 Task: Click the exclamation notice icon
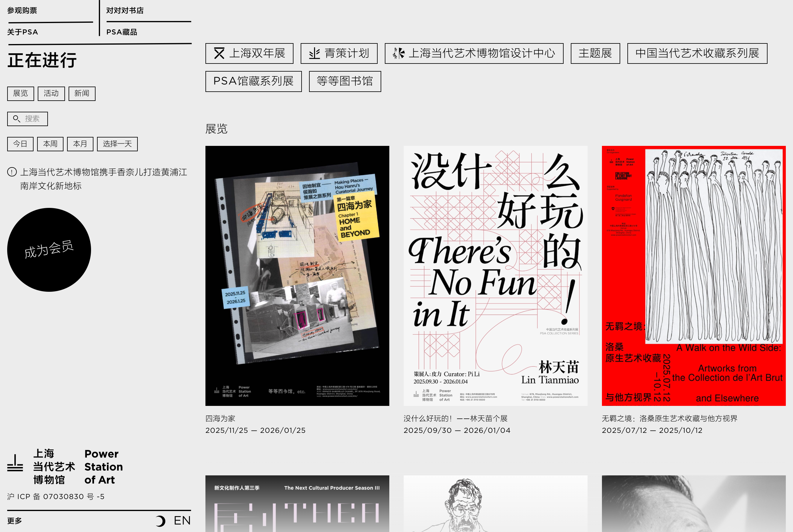tap(12, 172)
